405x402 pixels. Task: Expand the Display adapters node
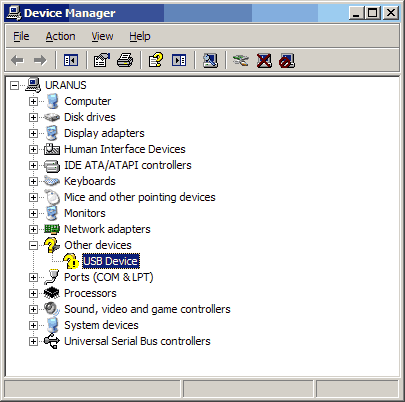pyautogui.click(x=33, y=133)
